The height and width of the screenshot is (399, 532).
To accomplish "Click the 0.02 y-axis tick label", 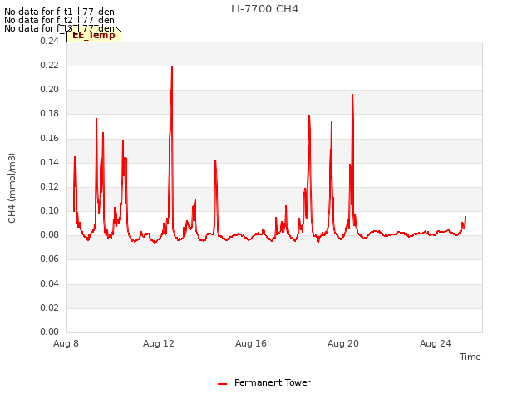I will tap(50, 308).
